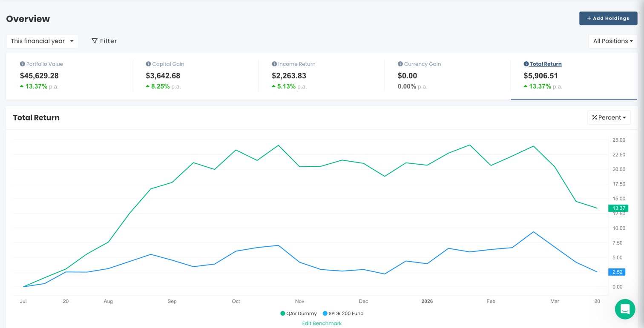644x328 pixels.
Task: Click the green QAV Dummy legend dot
Action: tap(282, 314)
